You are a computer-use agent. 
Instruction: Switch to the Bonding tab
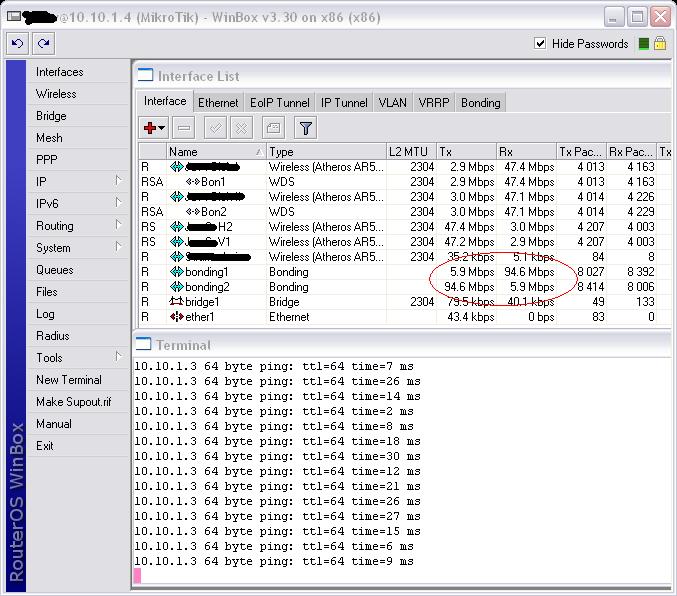(x=481, y=103)
